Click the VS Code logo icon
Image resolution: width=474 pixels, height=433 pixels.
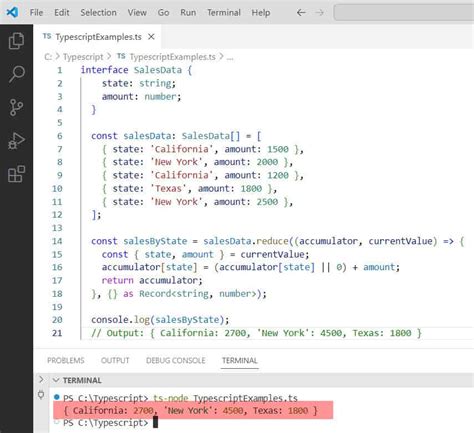pyautogui.click(x=12, y=12)
